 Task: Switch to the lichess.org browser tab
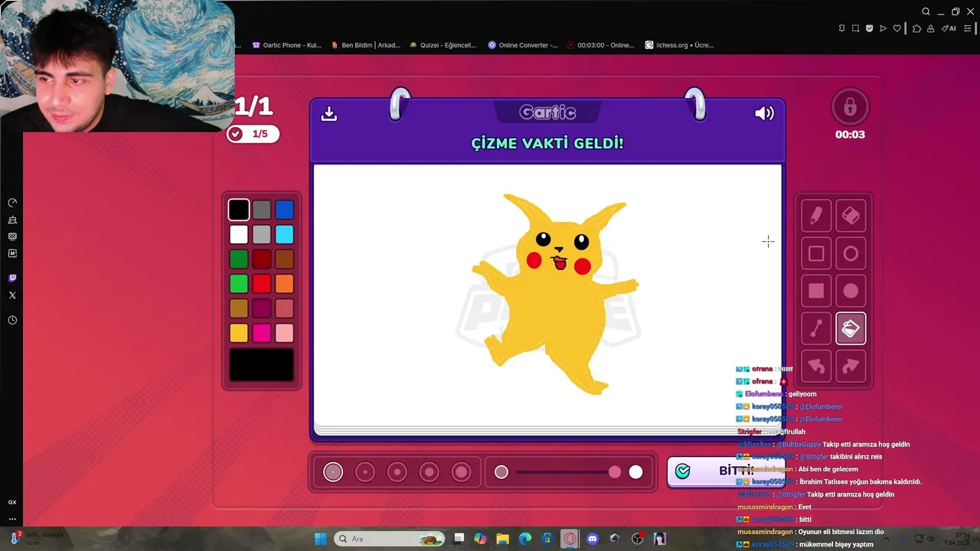[x=680, y=45]
